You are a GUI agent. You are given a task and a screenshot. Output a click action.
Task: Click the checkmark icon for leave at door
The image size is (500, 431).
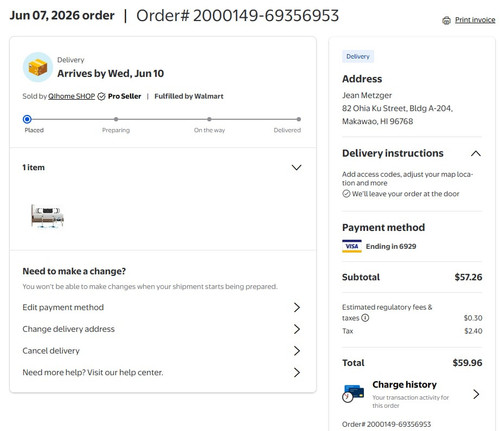346,194
